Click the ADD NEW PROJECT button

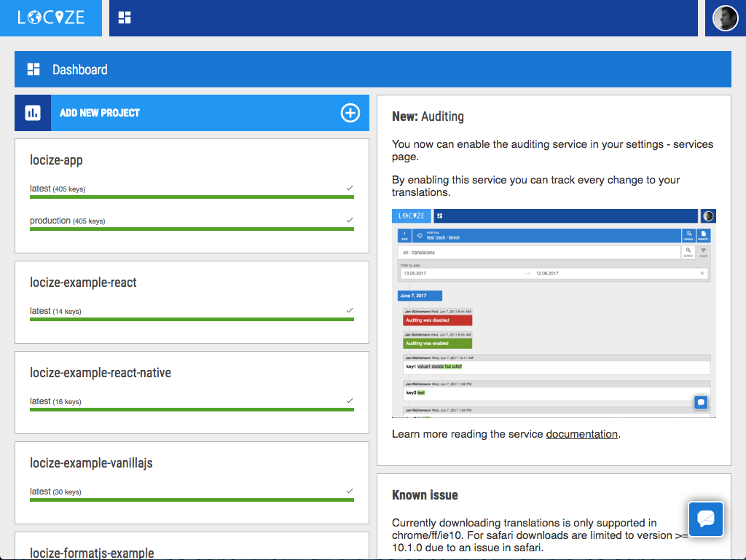pyautogui.click(x=192, y=113)
